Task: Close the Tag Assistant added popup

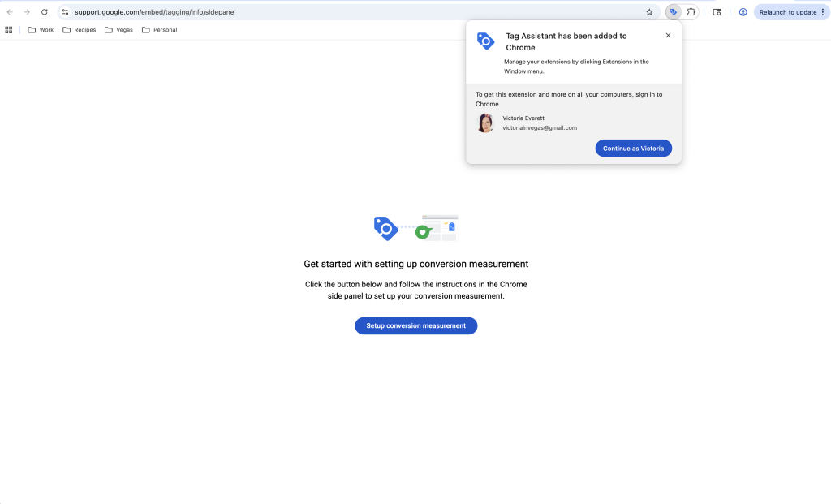Action: tap(668, 36)
